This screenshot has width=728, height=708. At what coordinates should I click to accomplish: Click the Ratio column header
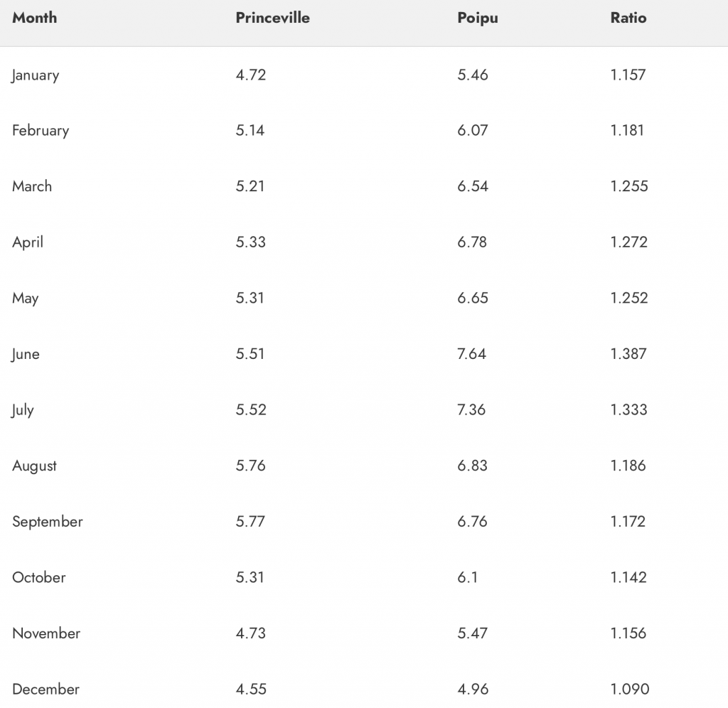(628, 18)
